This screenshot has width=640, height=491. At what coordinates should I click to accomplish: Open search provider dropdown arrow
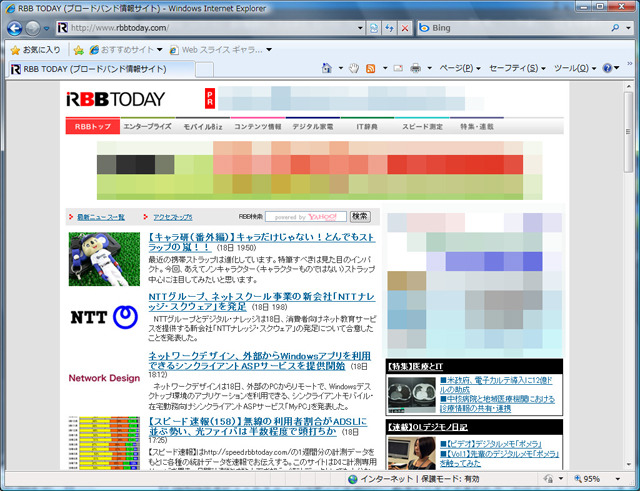click(628, 28)
